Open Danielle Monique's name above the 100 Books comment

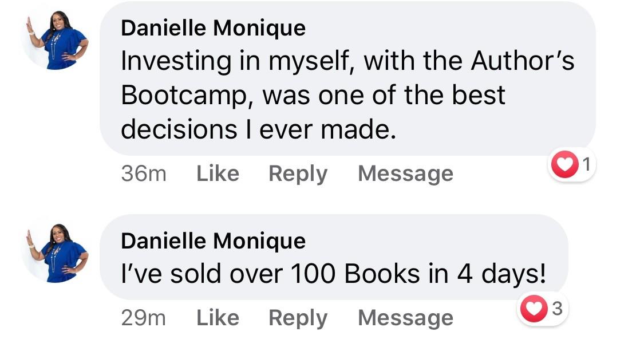coord(213,241)
